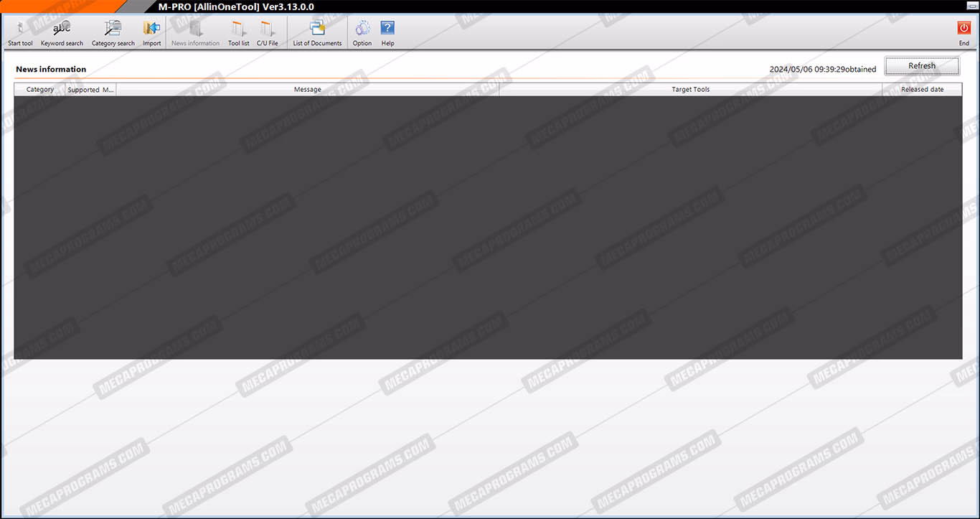Refresh the news information

click(x=922, y=66)
